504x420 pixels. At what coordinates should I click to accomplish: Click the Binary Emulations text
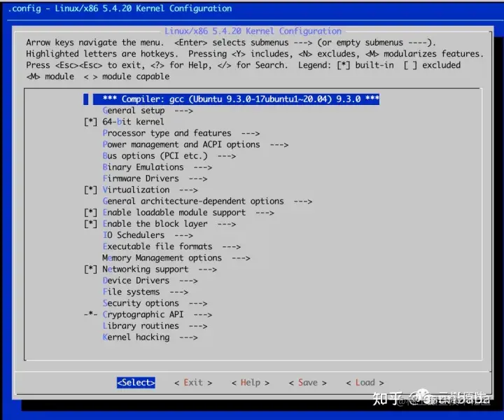[x=143, y=167]
